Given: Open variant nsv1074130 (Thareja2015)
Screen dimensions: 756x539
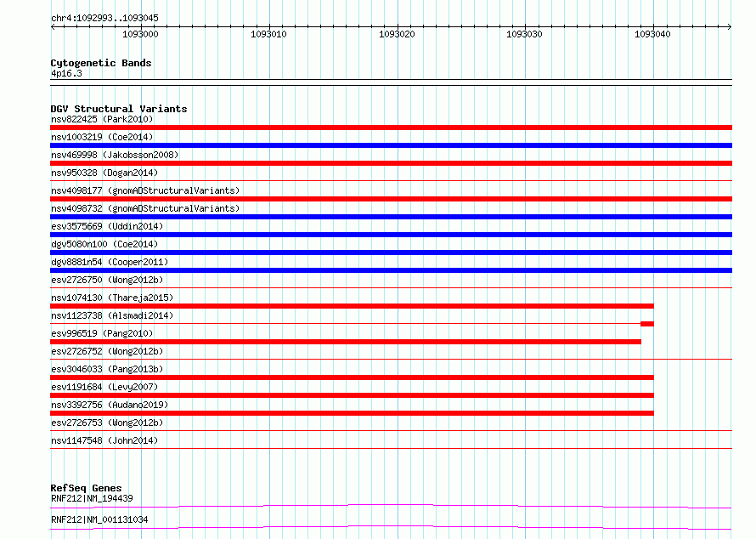Looking at the screenshot, I should (112, 298).
